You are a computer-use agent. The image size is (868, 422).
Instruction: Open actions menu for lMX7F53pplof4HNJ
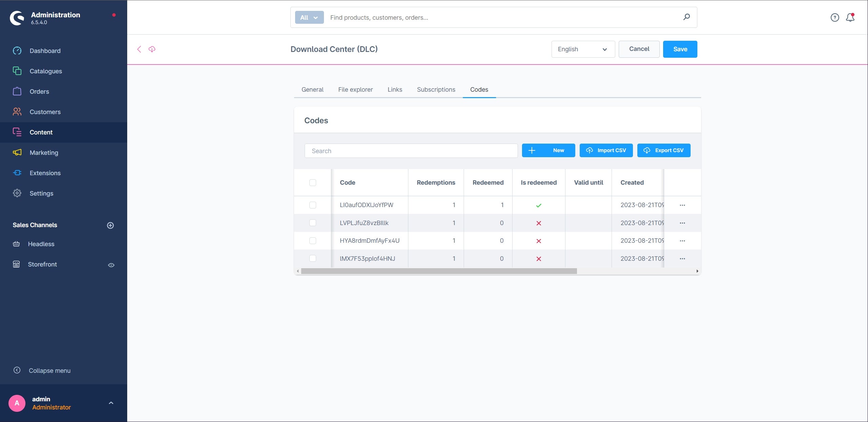682,259
